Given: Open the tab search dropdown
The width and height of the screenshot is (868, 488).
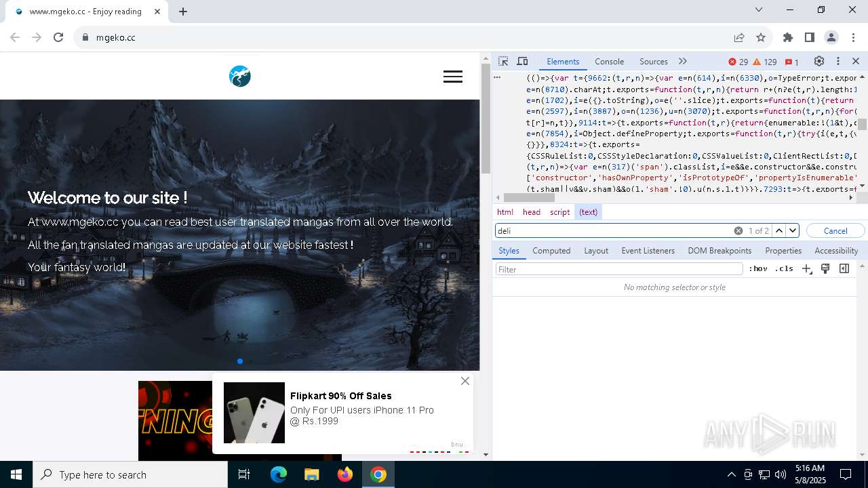Looking at the screenshot, I should (759, 9).
